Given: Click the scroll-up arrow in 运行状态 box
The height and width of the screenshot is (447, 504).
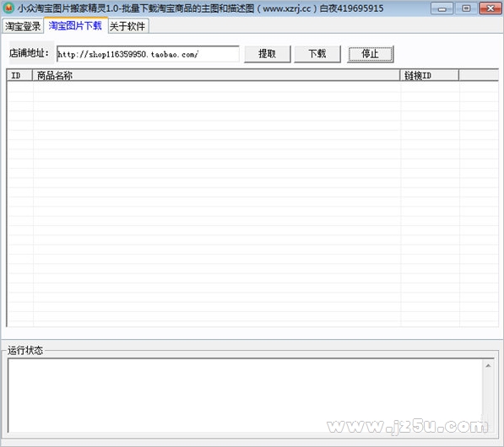Looking at the screenshot, I should pyautogui.click(x=488, y=366).
